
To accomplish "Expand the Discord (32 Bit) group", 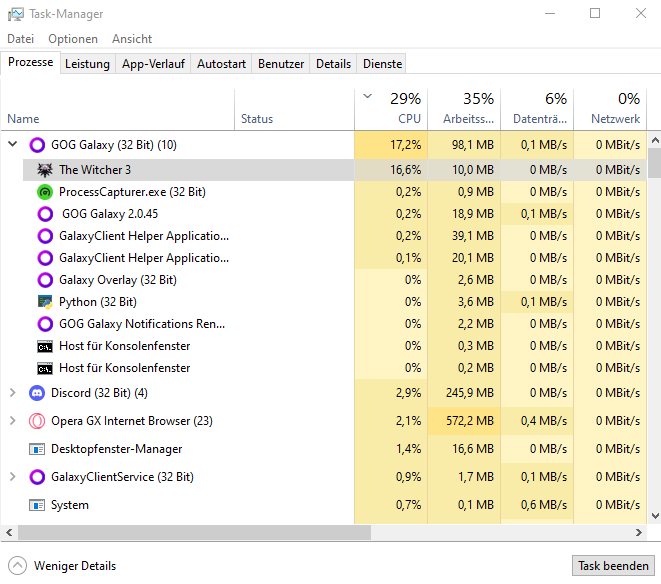I will [x=13, y=393].
